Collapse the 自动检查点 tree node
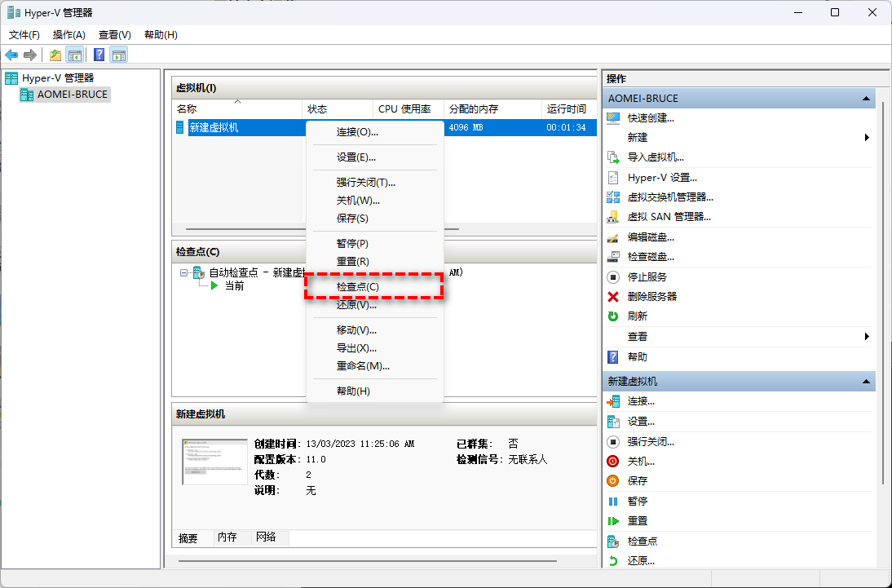 [x=184, y=272]
